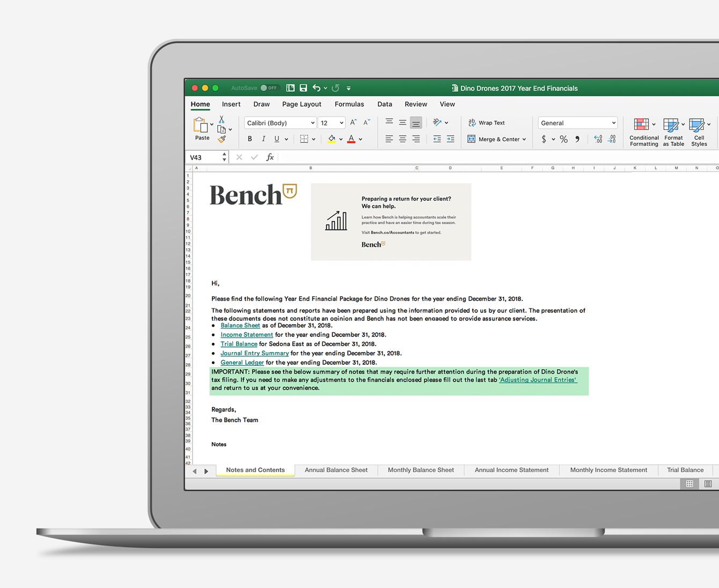Click the Increase Decimal icon

coord(598,139)
